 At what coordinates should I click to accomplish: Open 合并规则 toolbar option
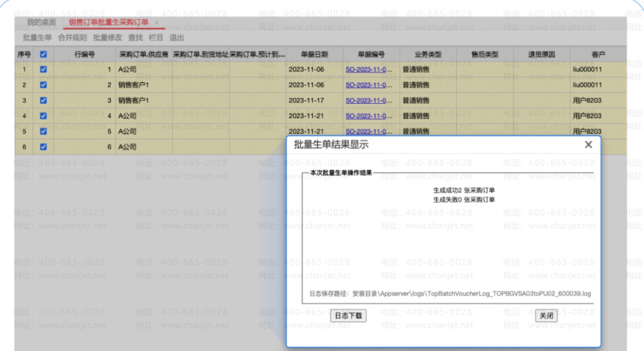pos(72,37)
